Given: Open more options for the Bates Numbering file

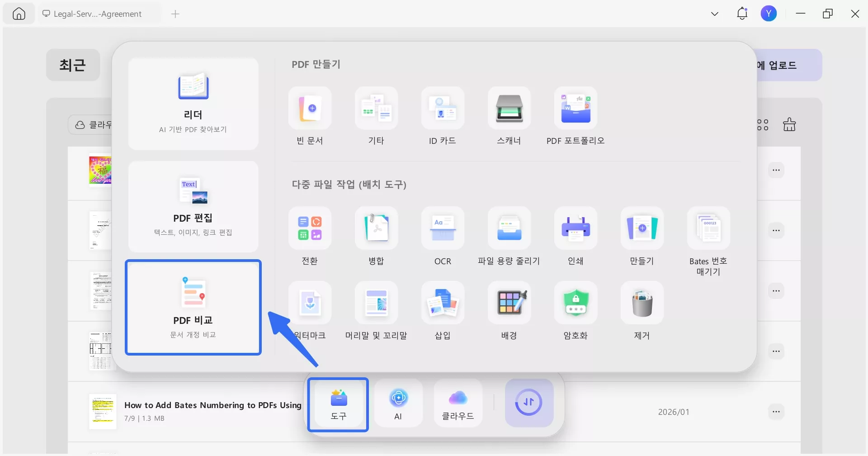Looking at the screenshot, I should tap(777, 412).
